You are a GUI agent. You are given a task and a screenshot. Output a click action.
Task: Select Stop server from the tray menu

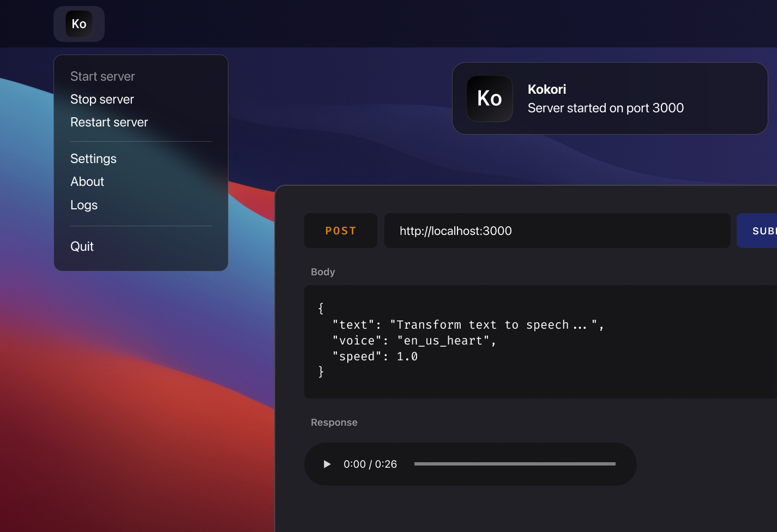(x=102, y=99)
